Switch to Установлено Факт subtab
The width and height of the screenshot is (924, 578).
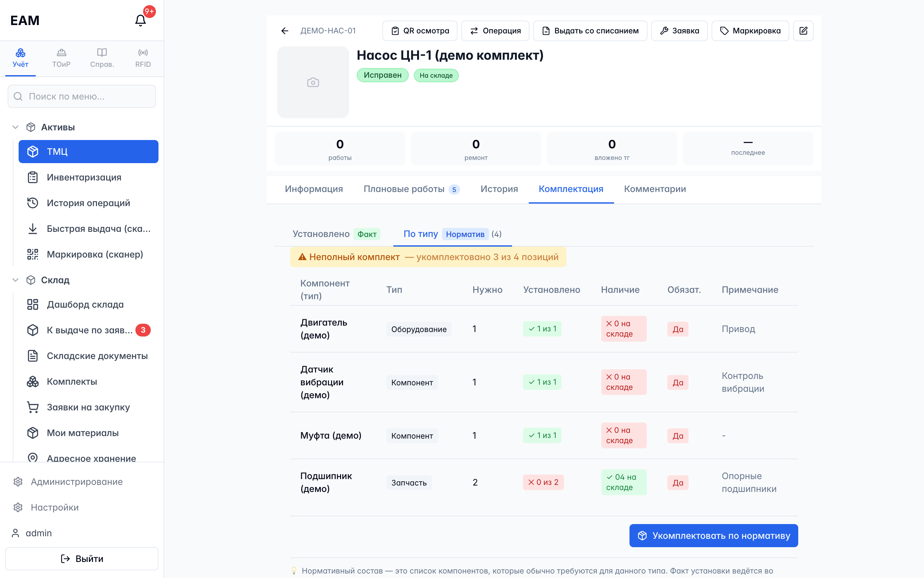(x=336, y=234)
